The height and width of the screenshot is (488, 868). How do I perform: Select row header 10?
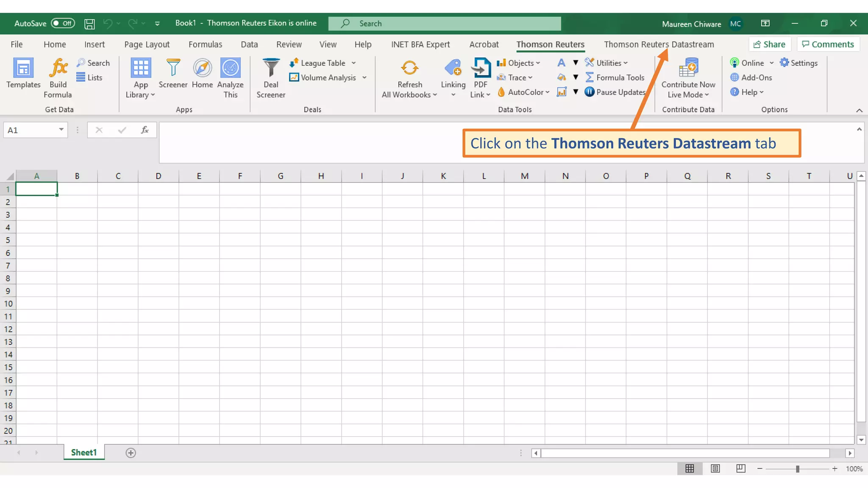[8, 304]
